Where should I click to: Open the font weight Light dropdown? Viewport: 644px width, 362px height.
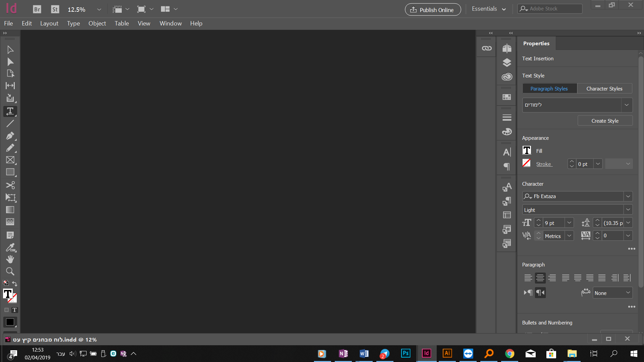coord(628,209)
